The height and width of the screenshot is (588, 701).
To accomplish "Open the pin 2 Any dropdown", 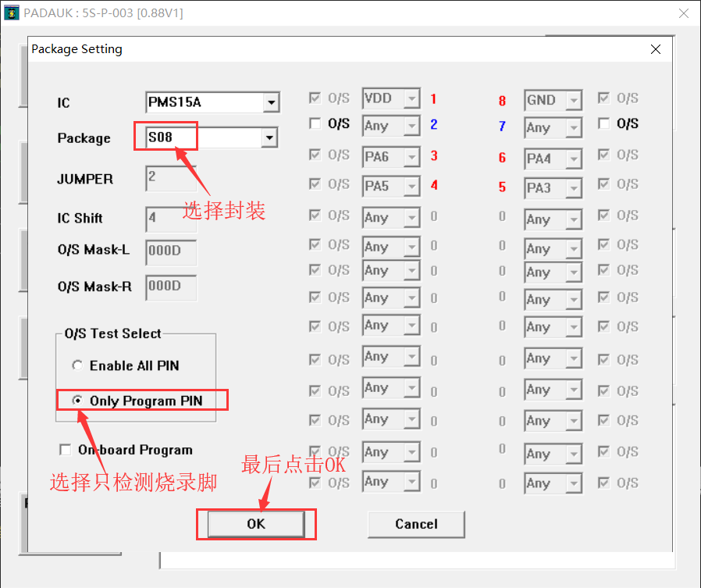I will click(x=412, y=127).
